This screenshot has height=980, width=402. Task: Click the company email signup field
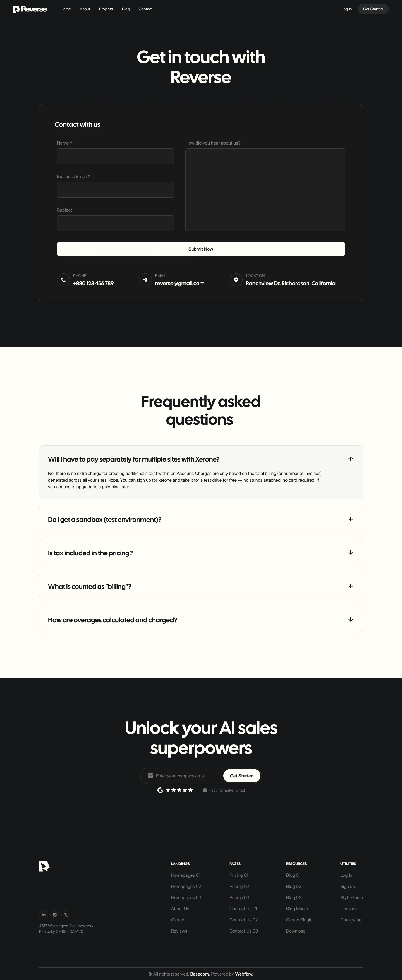point(186,776)
